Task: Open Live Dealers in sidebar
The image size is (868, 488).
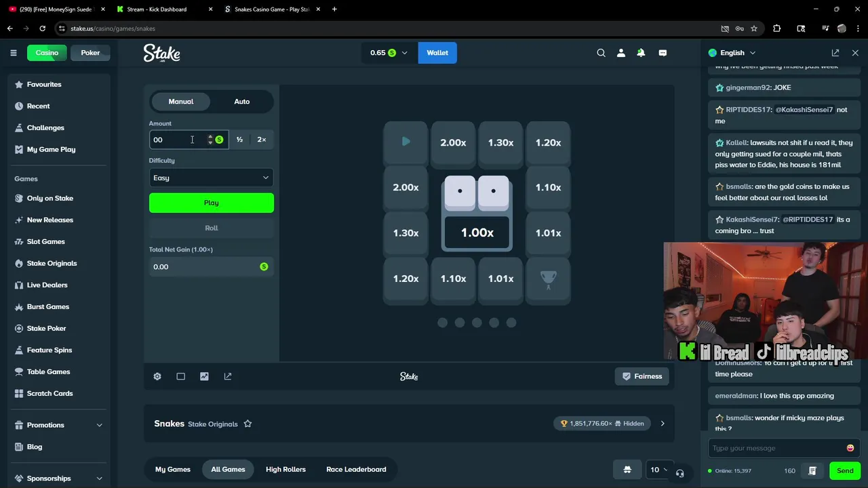Action: (x=47, y=285)
